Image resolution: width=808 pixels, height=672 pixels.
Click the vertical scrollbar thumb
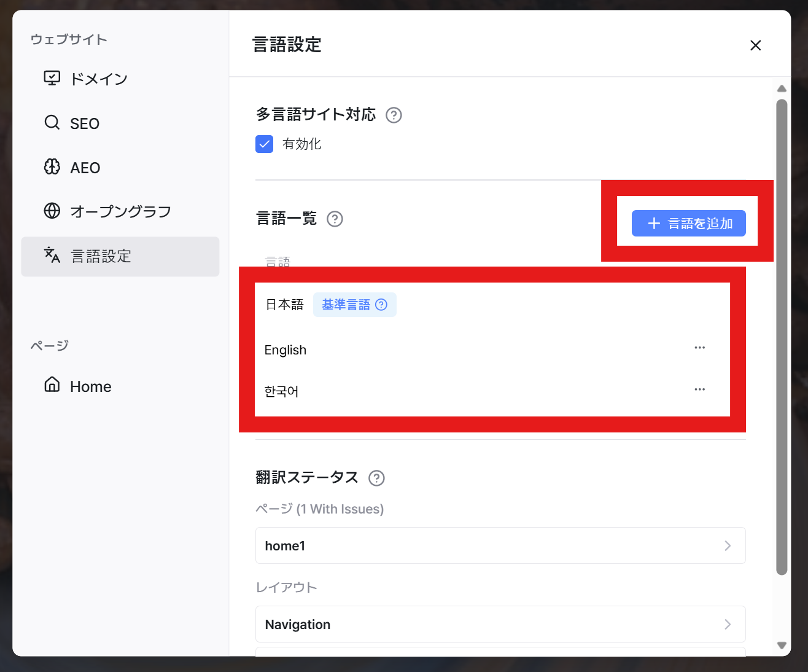(x=782, y=337)
